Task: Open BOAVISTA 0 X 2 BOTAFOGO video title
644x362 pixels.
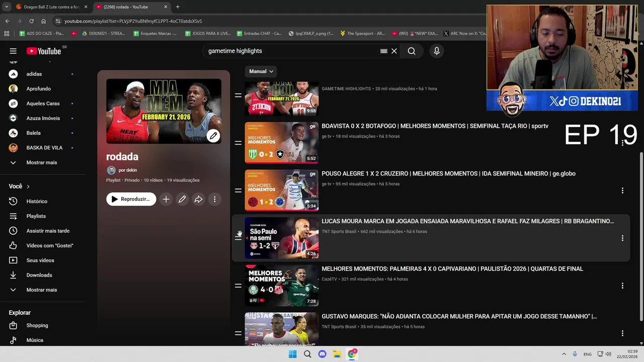Action: point(435,126)
